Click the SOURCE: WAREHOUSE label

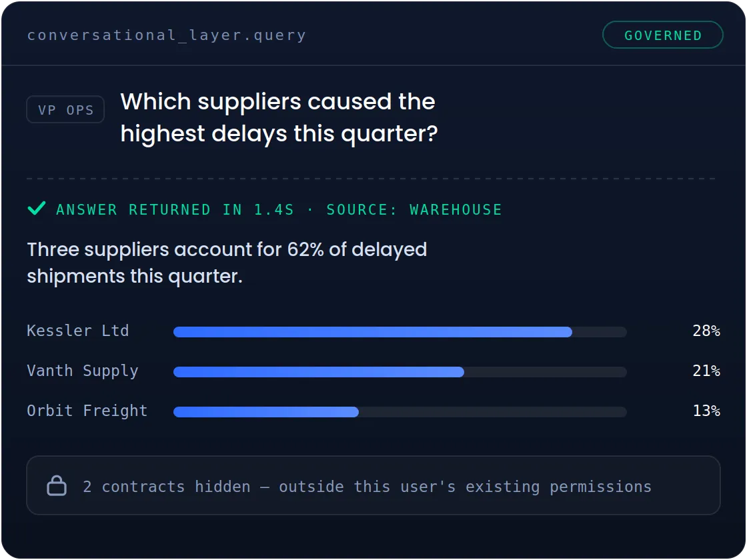[x=414, y=209]
